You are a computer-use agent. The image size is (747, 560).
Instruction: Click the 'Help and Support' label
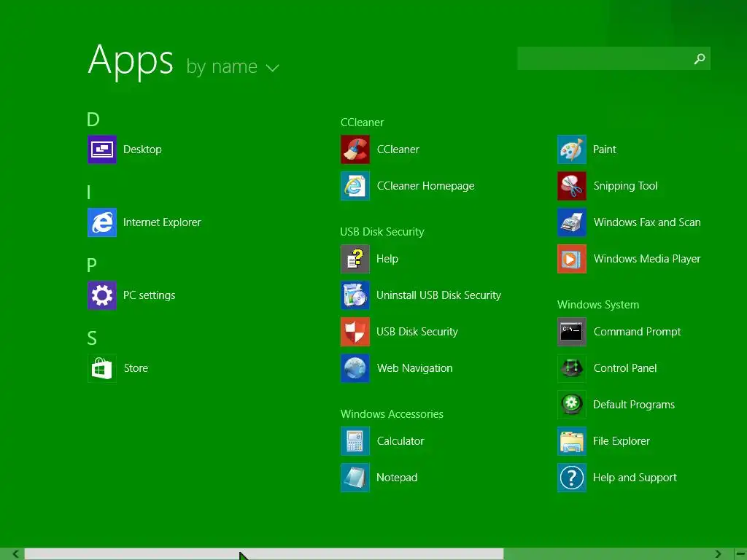tap(635, 477)
